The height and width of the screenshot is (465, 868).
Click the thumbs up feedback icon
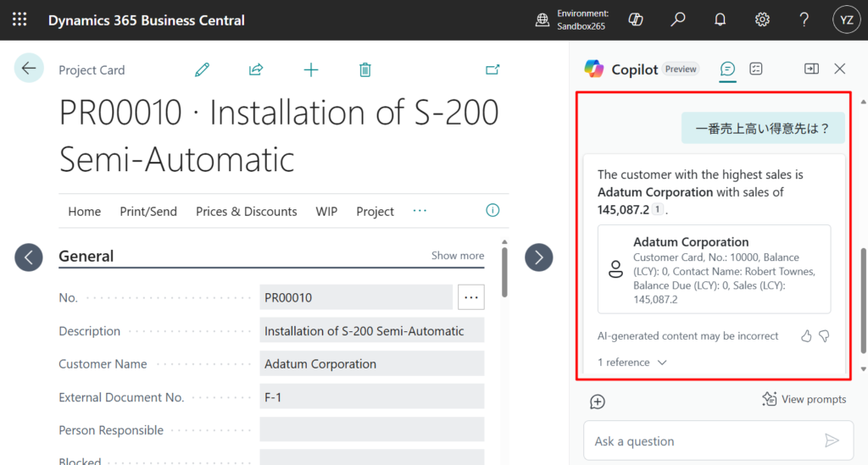pos(806,336)
